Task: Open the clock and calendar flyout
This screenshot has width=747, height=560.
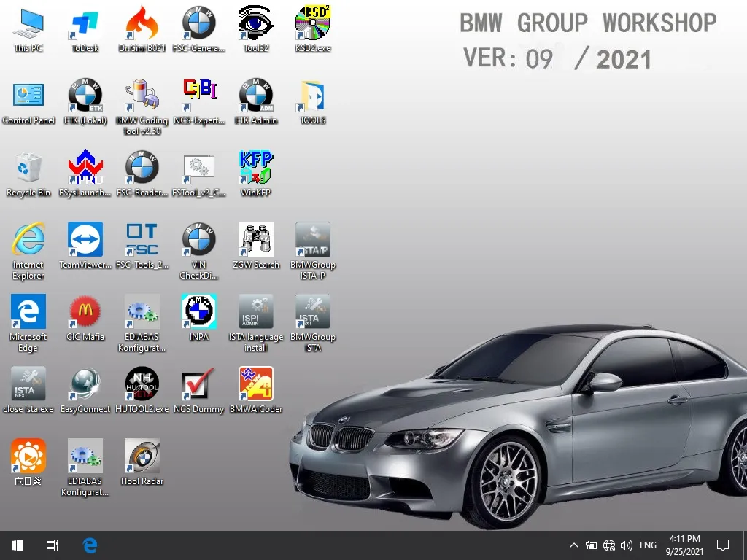Action: [x=686, y=545]
